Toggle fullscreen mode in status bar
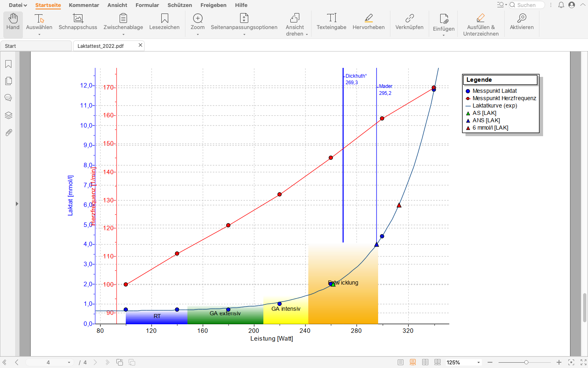 pyautogui.click(x=584, y=362)
